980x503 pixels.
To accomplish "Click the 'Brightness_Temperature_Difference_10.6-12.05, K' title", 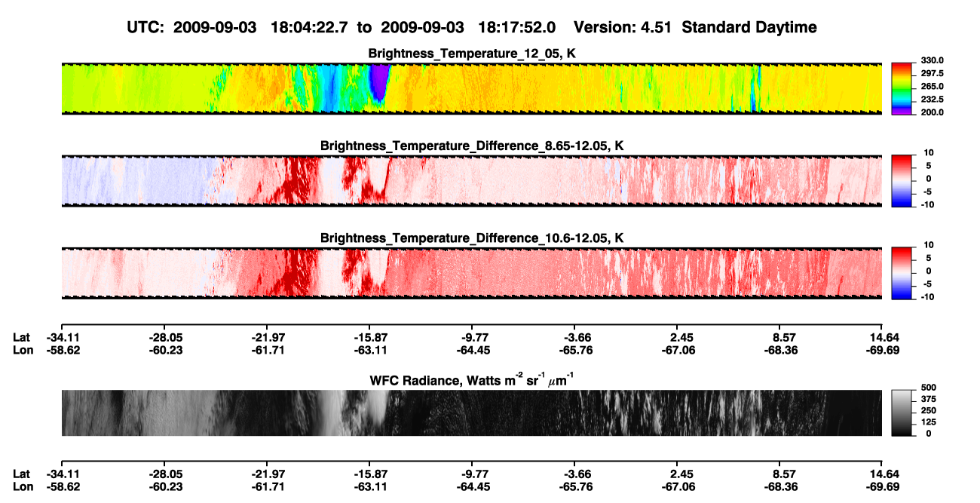I will (472, 238).
